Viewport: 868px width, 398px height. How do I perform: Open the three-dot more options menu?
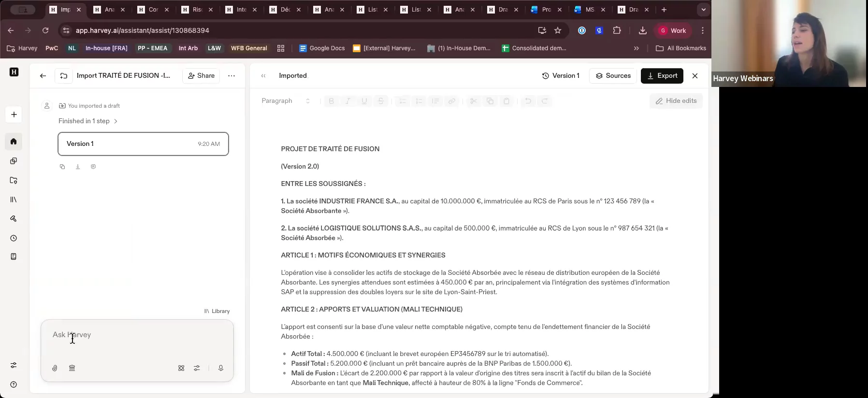231,76
